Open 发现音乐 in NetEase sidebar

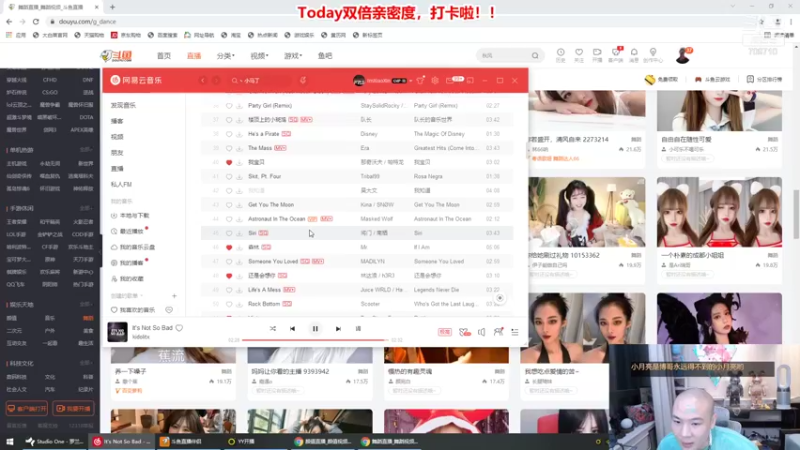(123, 105)
